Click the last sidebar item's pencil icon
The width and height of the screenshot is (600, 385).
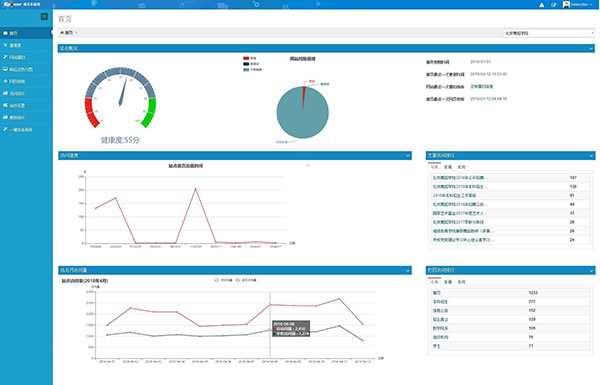coord(5,130)
